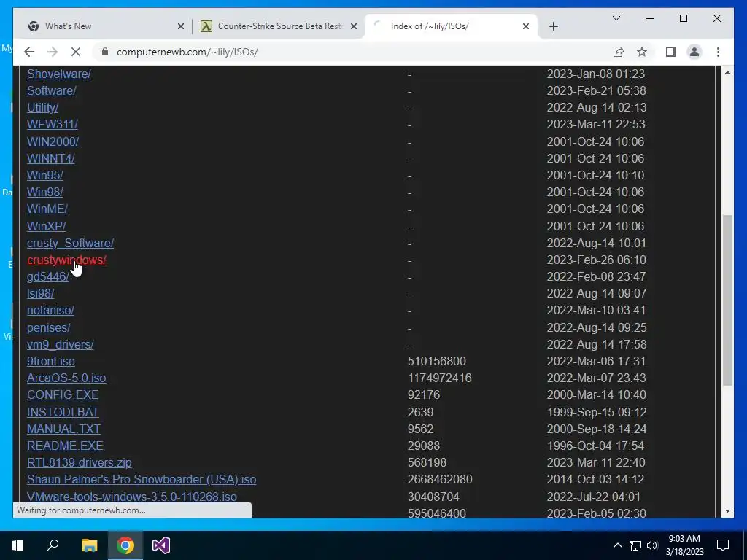Bookmark this page with the star
This screenshot has width=747, height=560.
click(x=642, y=52)
